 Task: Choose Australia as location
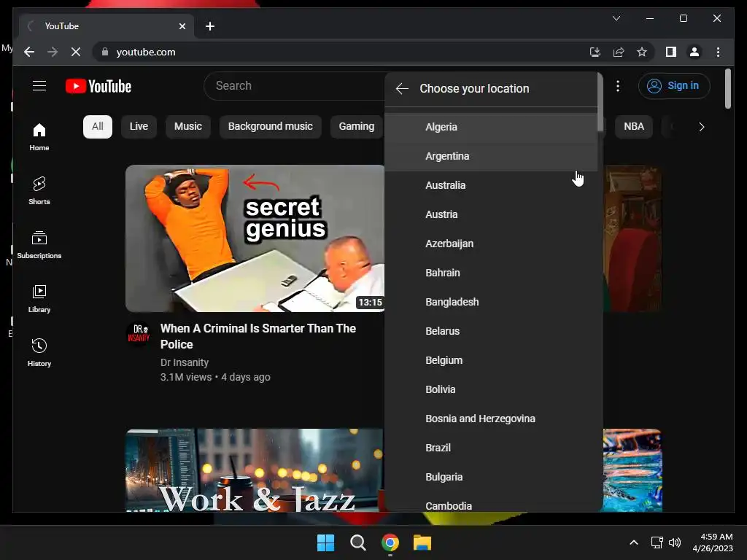click(x=491, y=185)
